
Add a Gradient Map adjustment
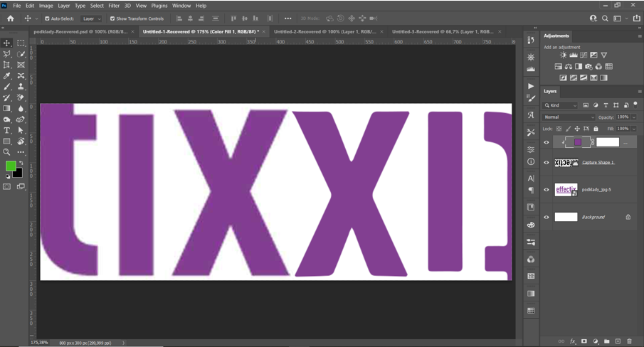(603, 78)
